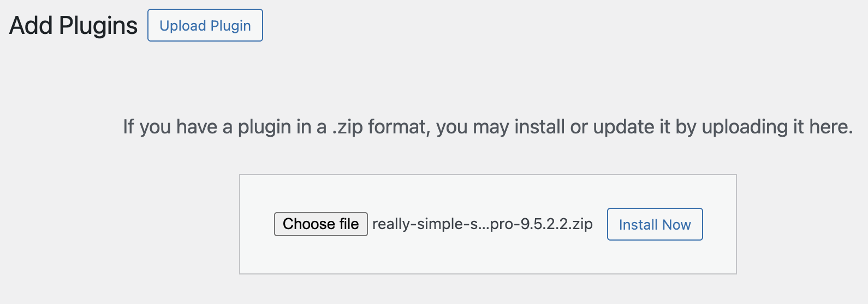The image size is (868, 304).
Task: Click "uploading it here" in the instruction line
Action: (776, 127)
